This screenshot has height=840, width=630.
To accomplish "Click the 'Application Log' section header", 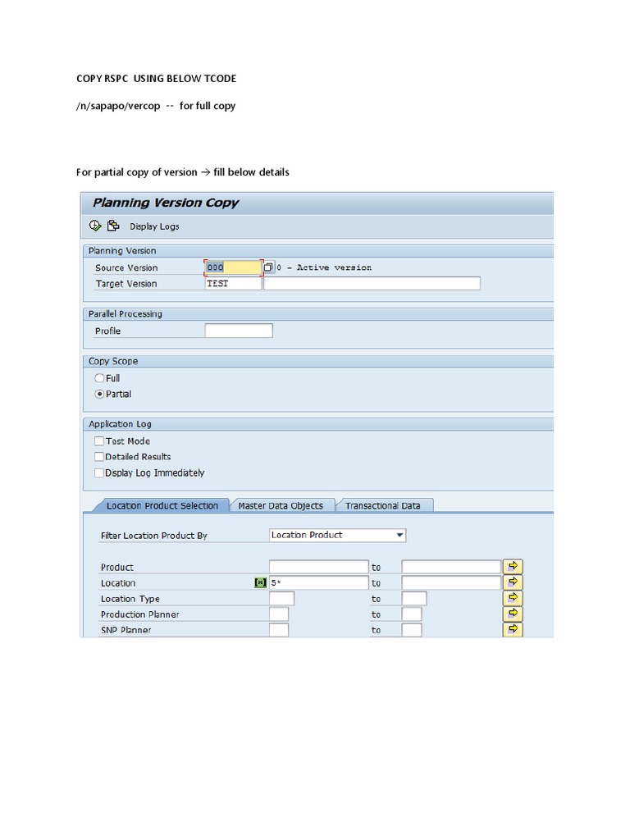I will (x=120, y=424).
